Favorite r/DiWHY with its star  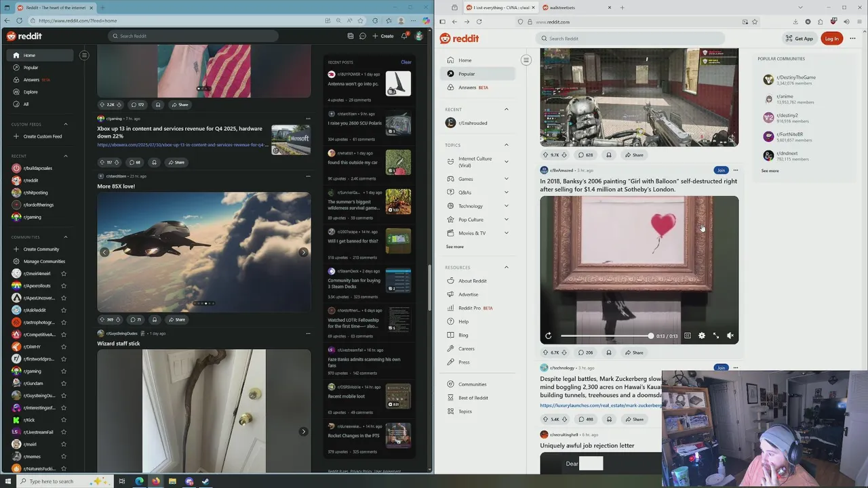pos(64,347)
